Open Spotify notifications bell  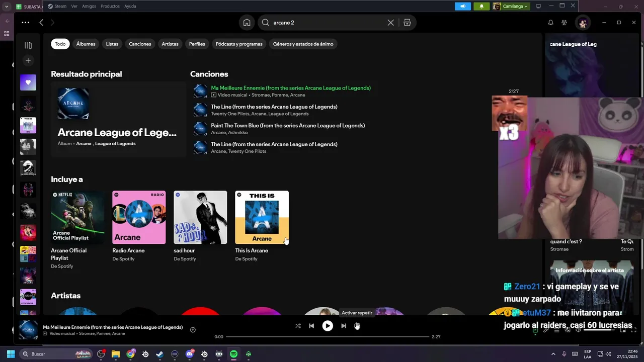pyautogui.click(x=550, y=23)
